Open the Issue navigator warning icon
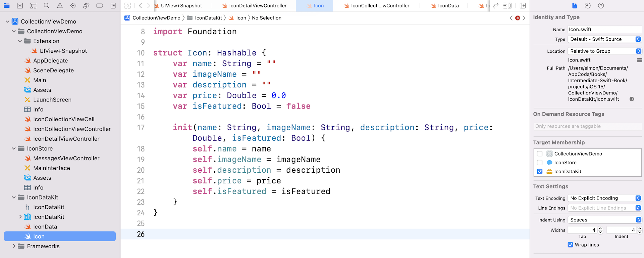Image resolution: width=644 pixels, height=258 pixels. click(60, 6)
